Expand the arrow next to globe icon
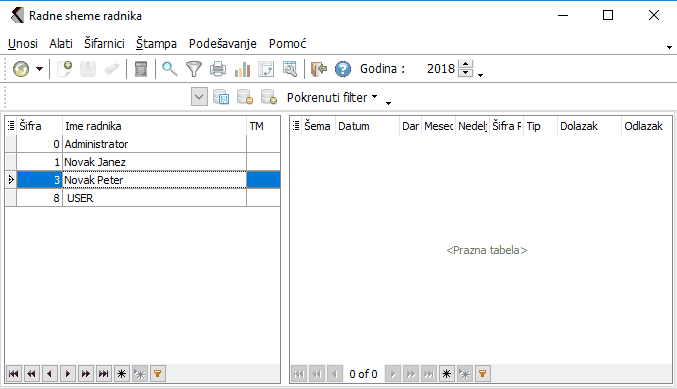Viewport: 677px width, 389px height. 39,69
